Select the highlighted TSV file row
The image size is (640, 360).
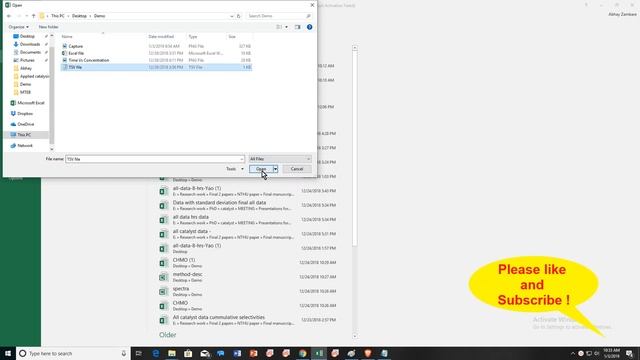click(x=156, y=67)
